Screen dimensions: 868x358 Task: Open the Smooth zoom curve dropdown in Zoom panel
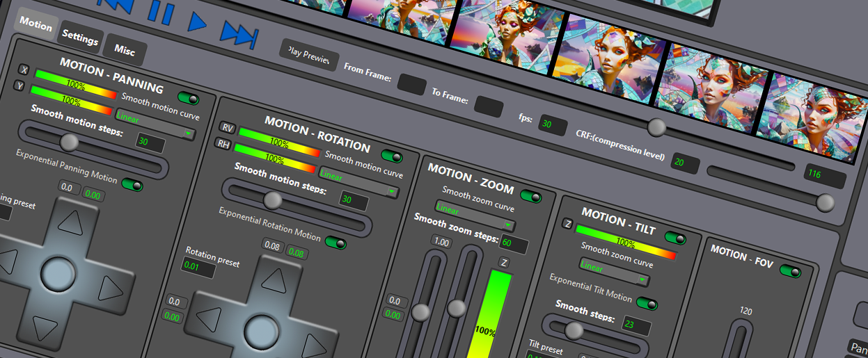tap(475, 216)
